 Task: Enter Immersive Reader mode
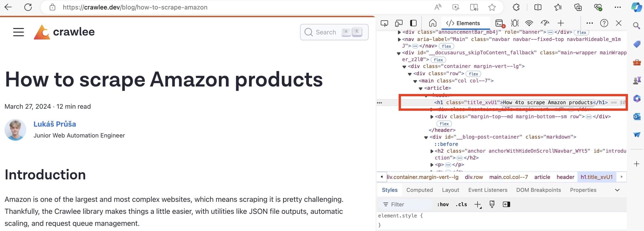coord(474,7)
